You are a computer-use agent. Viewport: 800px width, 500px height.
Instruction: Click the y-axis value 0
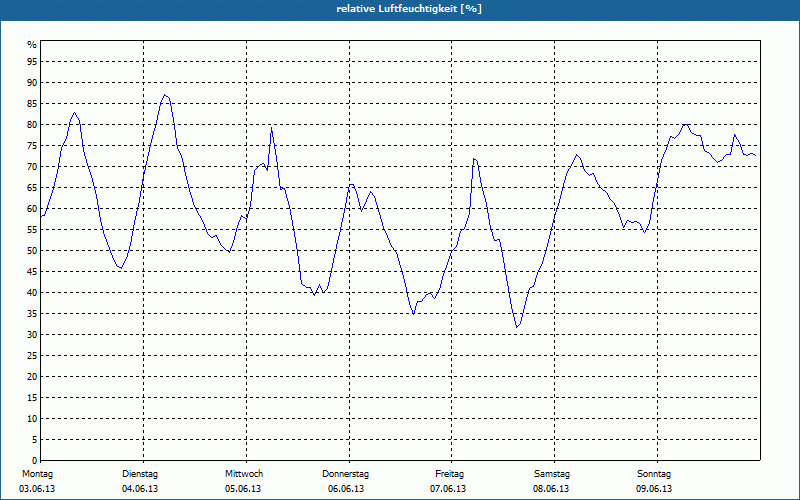(x=35, y=461)
